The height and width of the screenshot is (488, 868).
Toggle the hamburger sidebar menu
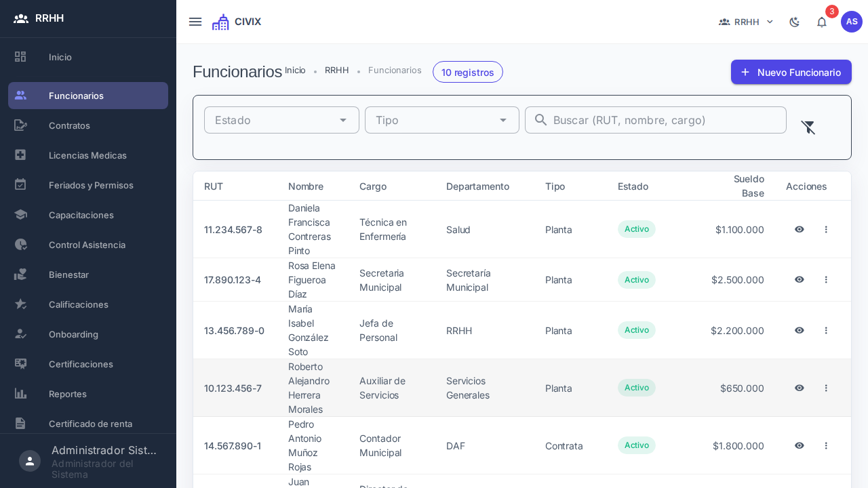coord(195,22)
